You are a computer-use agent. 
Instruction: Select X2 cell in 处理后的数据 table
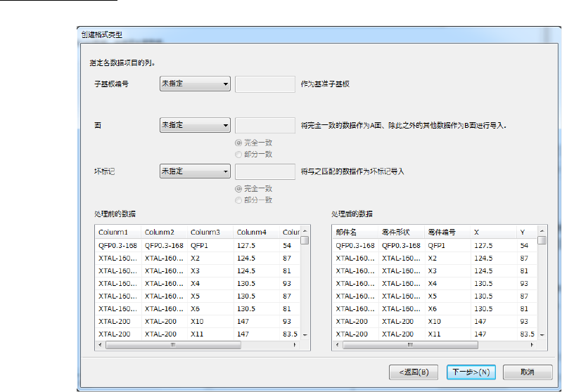[x=447, y=258]
